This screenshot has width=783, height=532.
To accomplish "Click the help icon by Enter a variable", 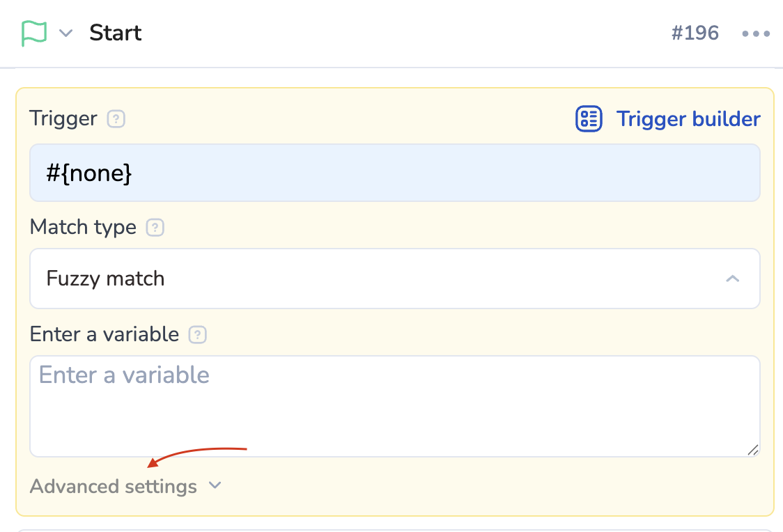I will [198, 335].
